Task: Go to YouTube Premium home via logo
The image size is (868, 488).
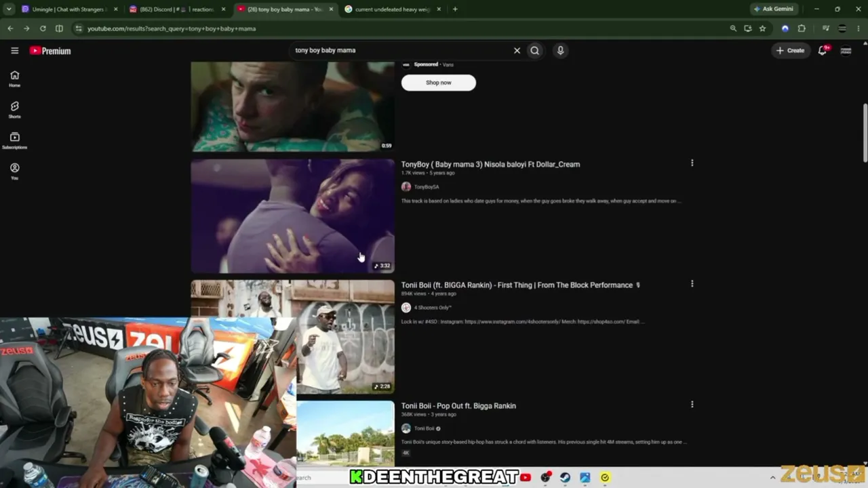Action: tap(50, 51)
